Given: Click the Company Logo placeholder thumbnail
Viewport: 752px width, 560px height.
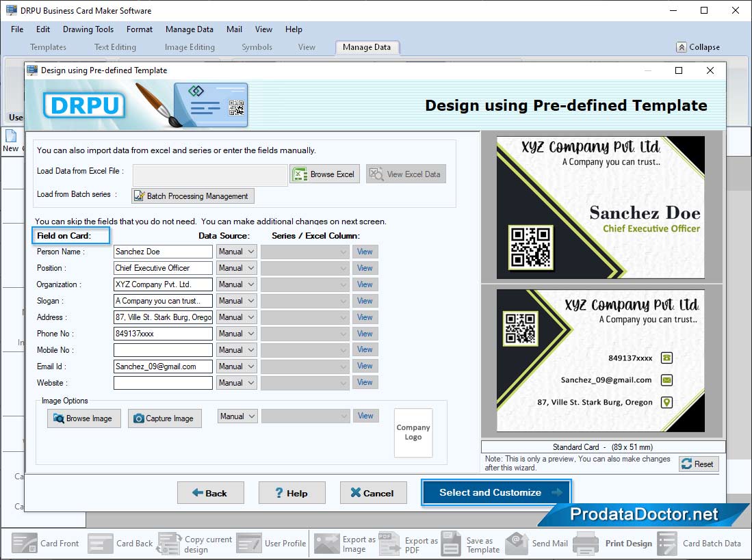Looking at the screenshot, I should (413, 433).
